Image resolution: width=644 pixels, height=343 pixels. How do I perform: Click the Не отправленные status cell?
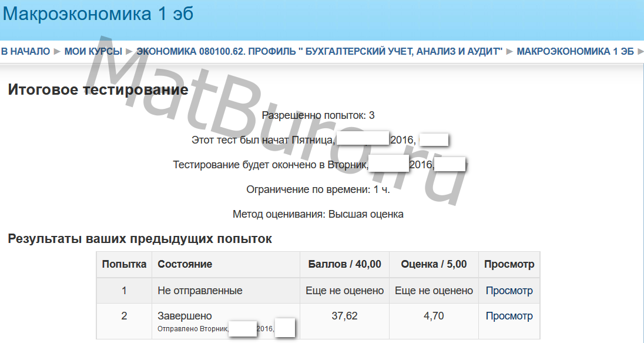pos(200,291)
